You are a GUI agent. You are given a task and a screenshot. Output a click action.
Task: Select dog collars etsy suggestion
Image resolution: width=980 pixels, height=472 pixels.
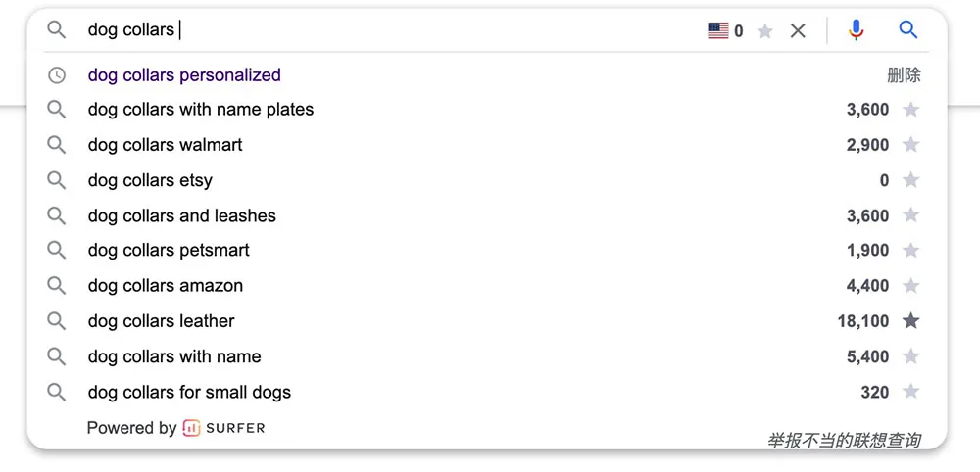pos(150,180)
